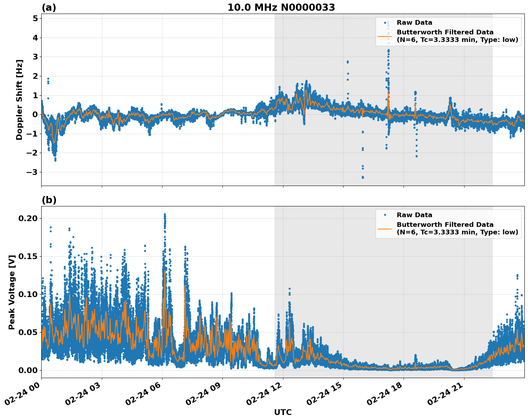Click the UTC axis label

[x=282, y=412]
